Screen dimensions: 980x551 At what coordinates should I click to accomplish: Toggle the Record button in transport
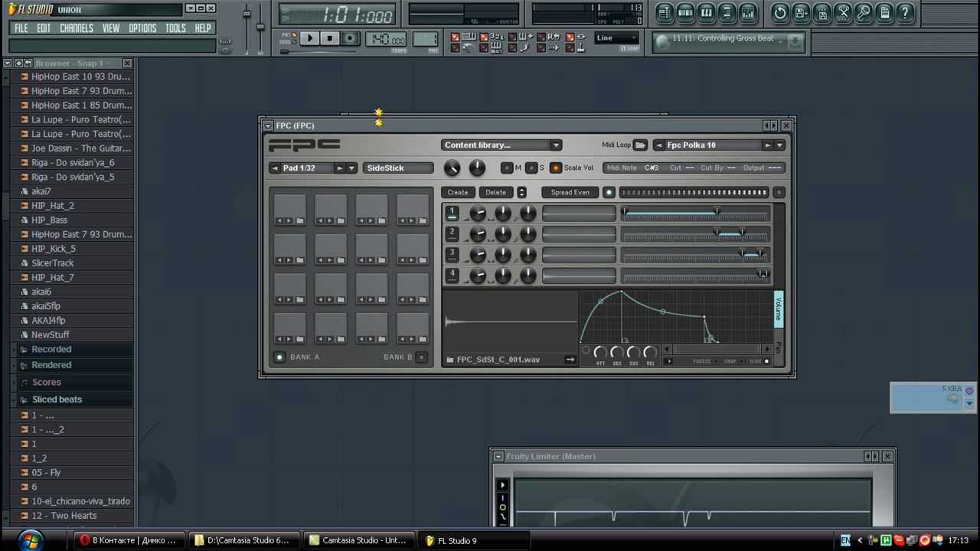pos(350,39)
